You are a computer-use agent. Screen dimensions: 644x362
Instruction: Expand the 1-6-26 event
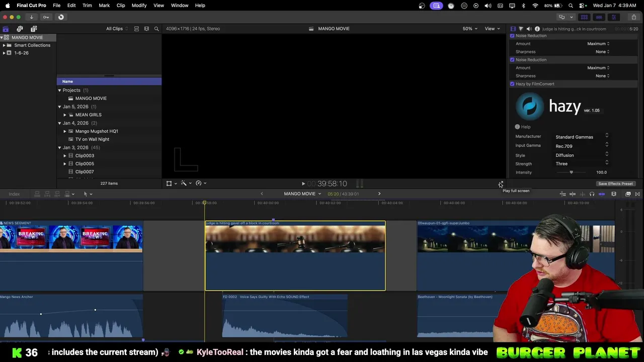[4, 53]
